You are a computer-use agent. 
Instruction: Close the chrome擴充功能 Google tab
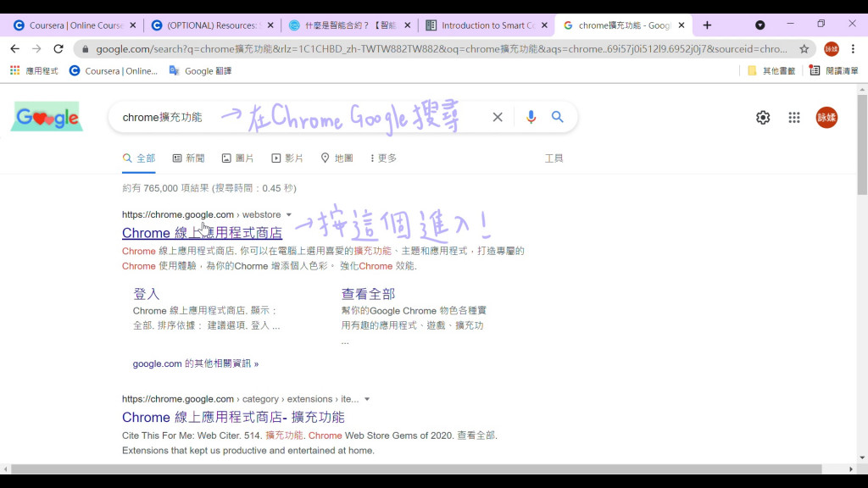[682, 25]
